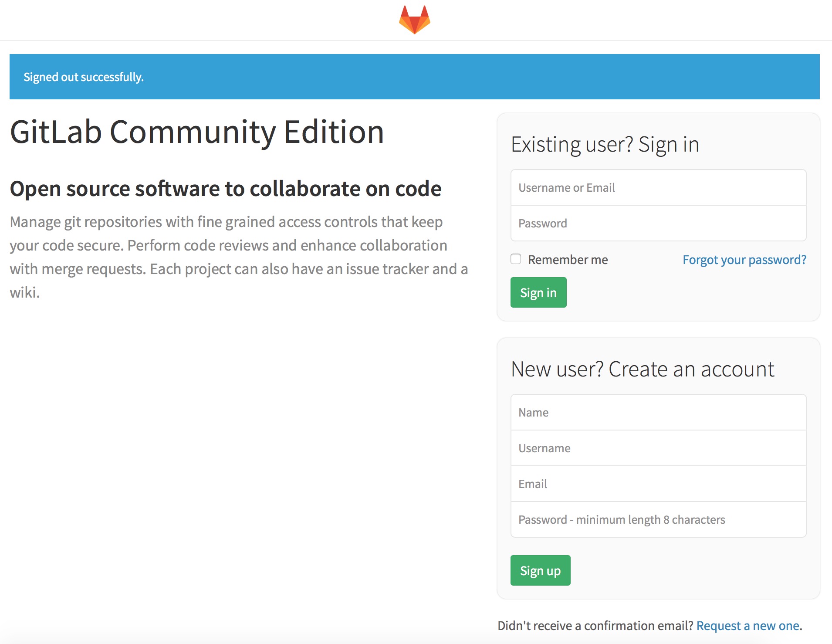Open the 'Forgot your password?' link
832x644 pixels.
pos(744,260)
